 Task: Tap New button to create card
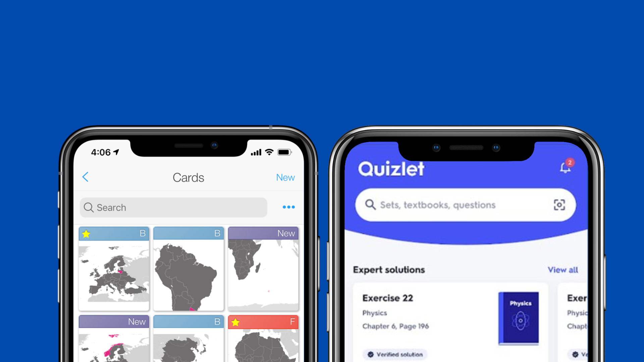[285, 177]
